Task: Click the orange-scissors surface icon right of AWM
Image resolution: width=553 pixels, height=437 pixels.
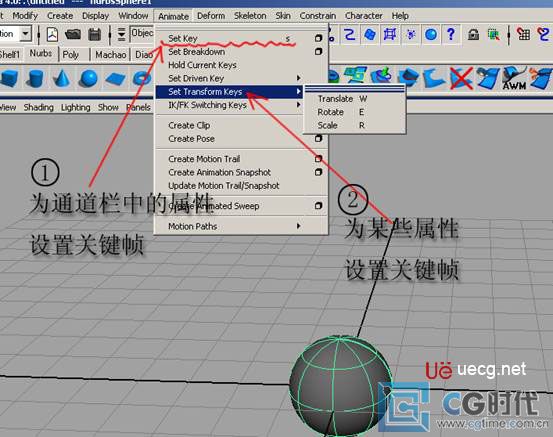Action: (x=541, y=78)
